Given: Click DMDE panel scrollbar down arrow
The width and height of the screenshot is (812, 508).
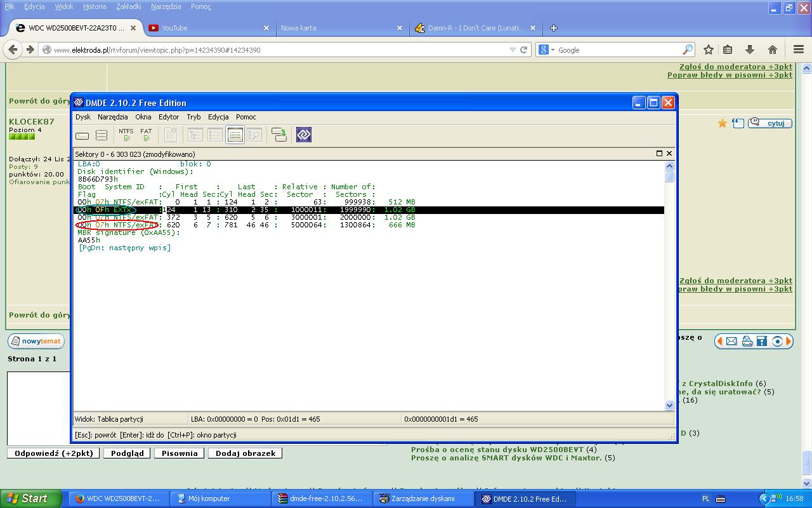Looking at the screenshot, I should tap(669, 405).
